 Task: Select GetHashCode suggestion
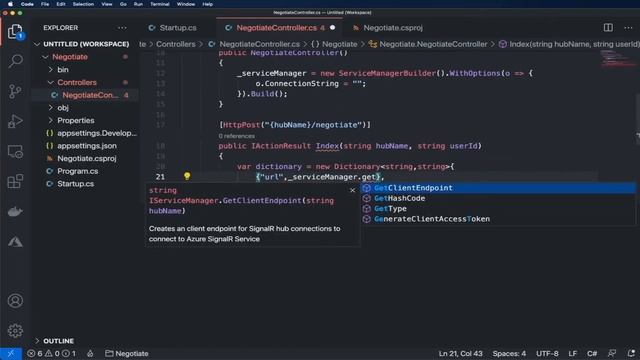click(x=498, y=198)
